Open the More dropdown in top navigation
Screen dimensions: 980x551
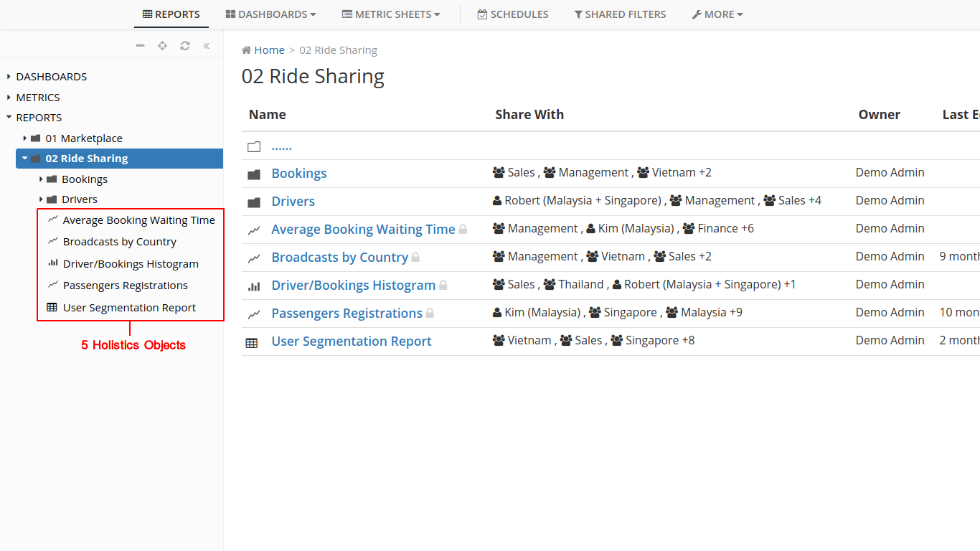click(x=717, y=14)
